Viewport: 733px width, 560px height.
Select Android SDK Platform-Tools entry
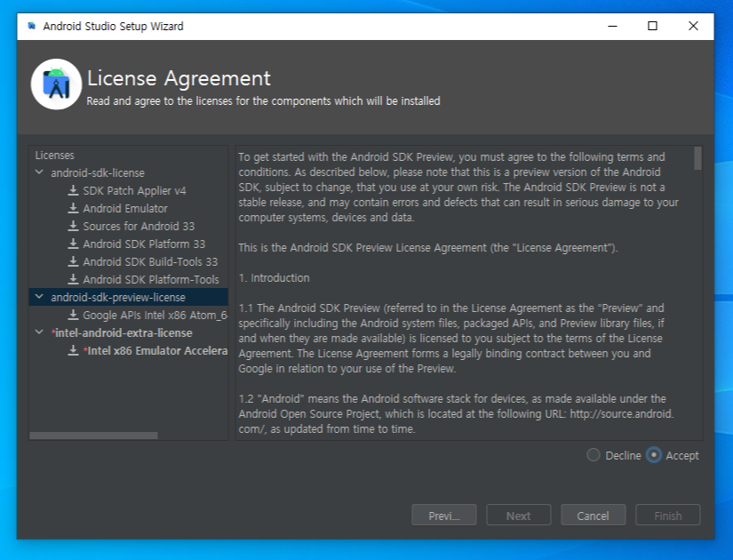151,279
